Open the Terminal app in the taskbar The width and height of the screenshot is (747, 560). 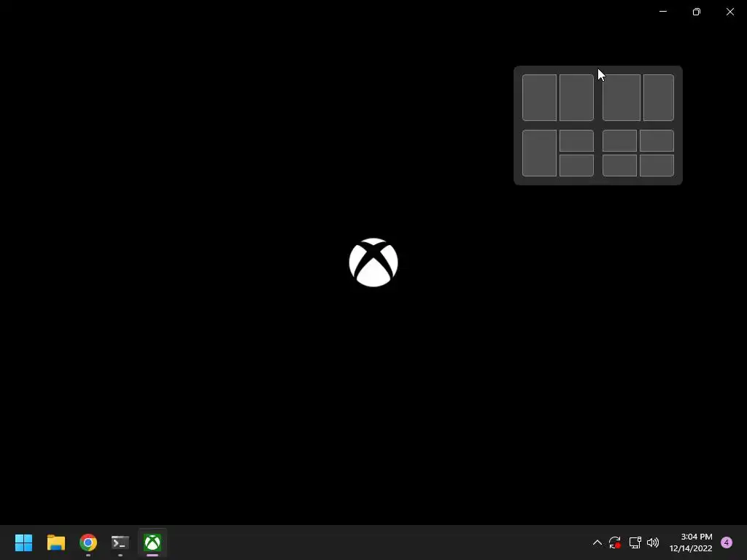(x=120, y=542)
